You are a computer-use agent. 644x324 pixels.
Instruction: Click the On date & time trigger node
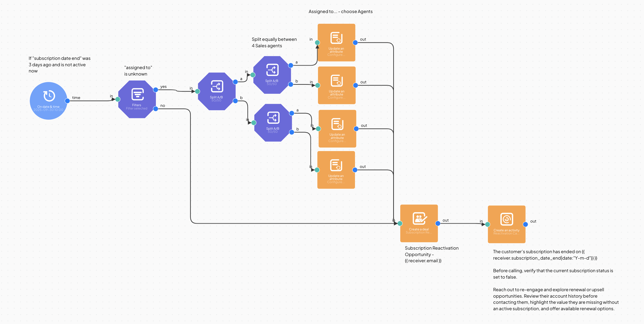click(x=48, y=100)
